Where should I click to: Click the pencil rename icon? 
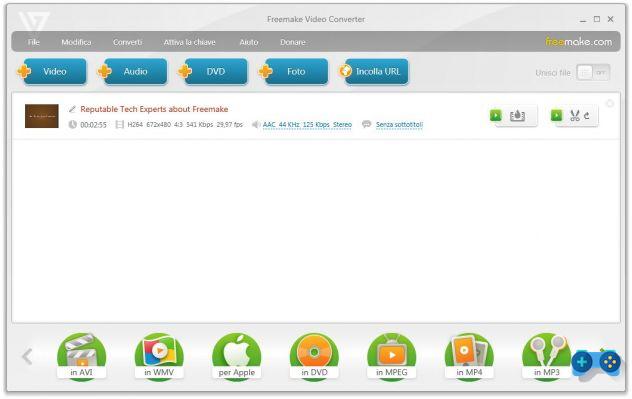72,109
